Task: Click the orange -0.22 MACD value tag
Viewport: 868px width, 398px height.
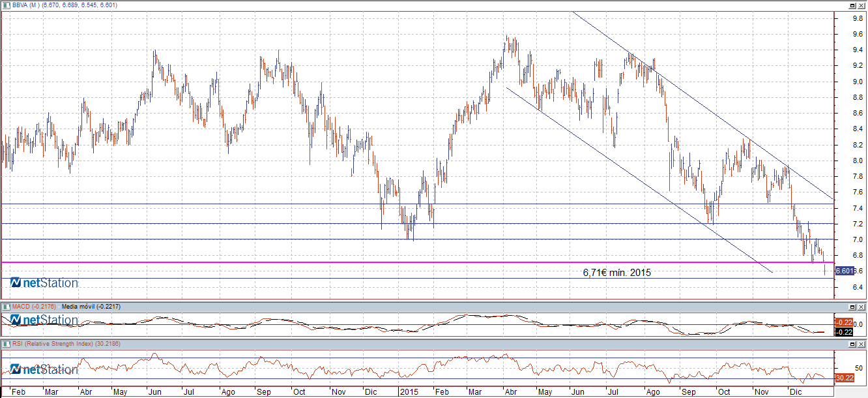Action: pos(845,322)
